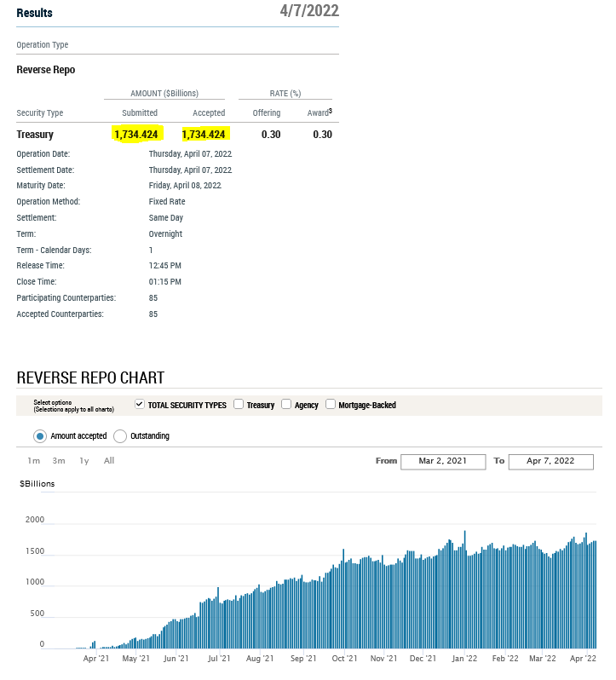Click the RATE (%) header
Screen dimensions: 616x680
[x=285, y=93]
